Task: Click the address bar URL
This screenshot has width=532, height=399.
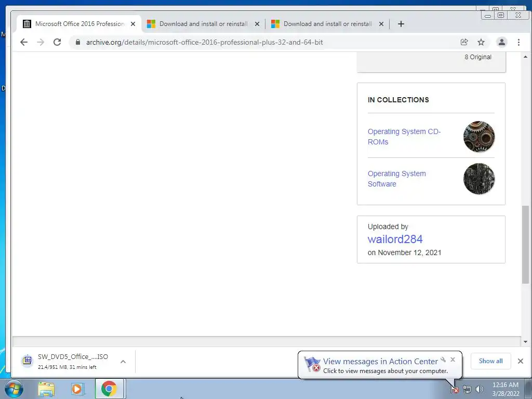Action: click(x=204, y=42)
